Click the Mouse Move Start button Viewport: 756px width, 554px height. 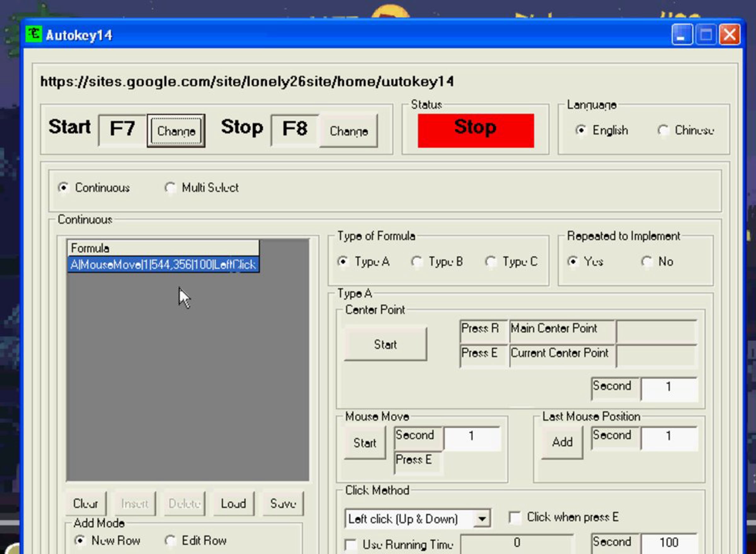pyautogui.click(x=365, y=443)
